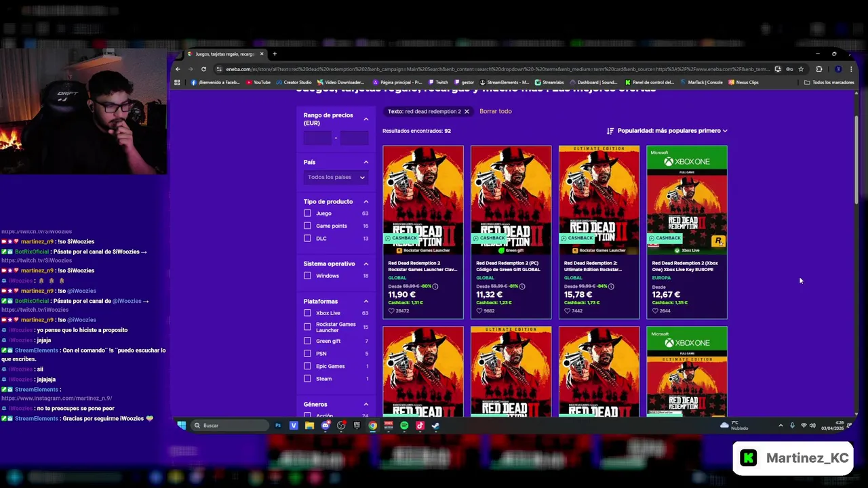Click the minimum price input field
The width and height of the screenshot is (868, 488).
coord(317,138)
